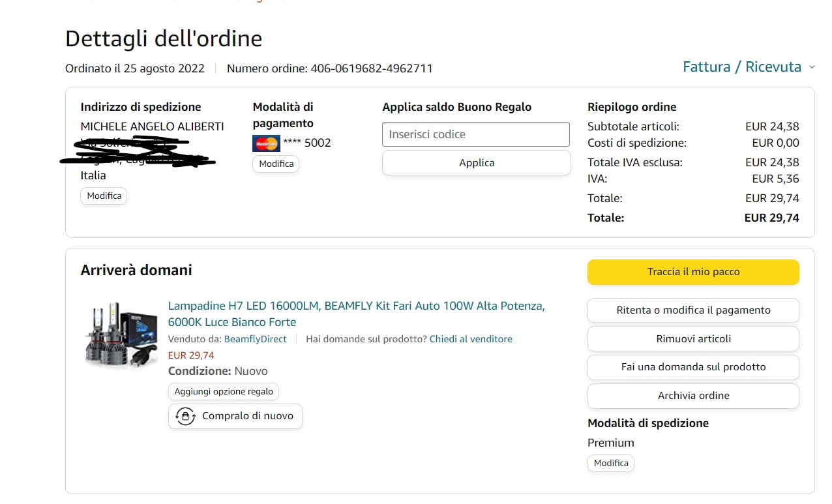Click the Mastercard payment card icon
The image size is (832, 504).
tap(266, 143)
